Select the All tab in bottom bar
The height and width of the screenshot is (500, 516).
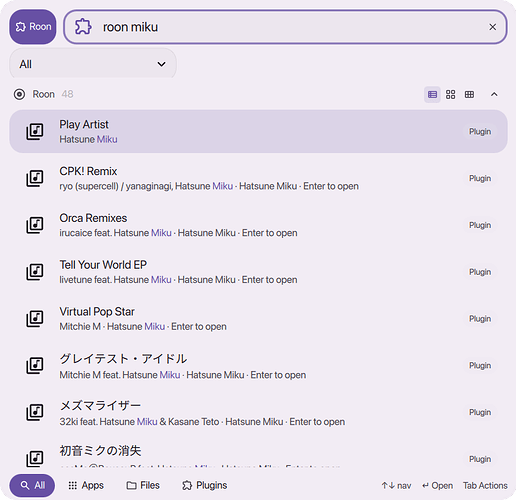click(x=32, y=485)
